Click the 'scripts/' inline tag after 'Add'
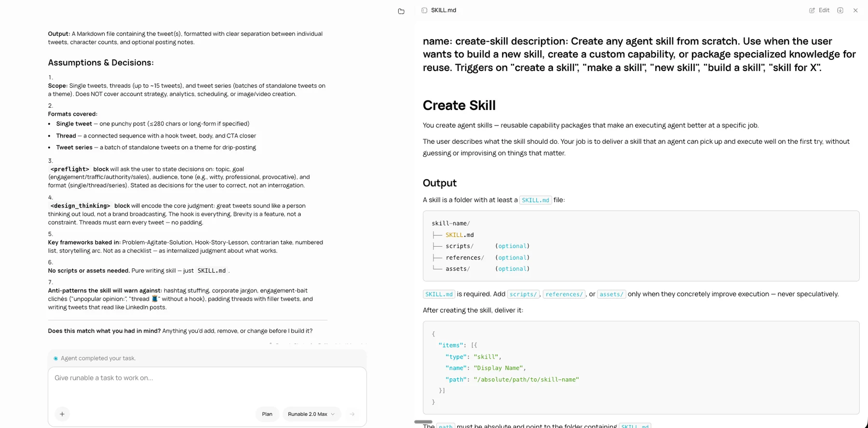The image size is (868, 428). (523, 294)
